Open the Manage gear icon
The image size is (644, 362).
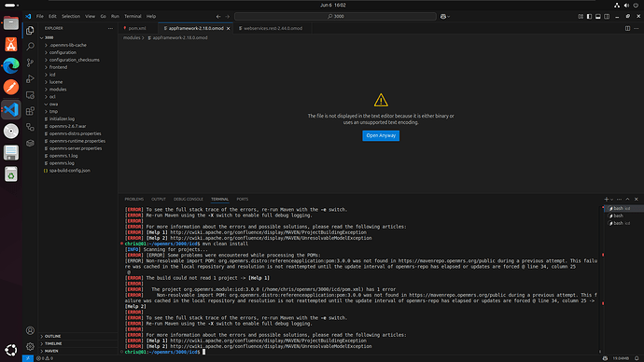[30, 346]
